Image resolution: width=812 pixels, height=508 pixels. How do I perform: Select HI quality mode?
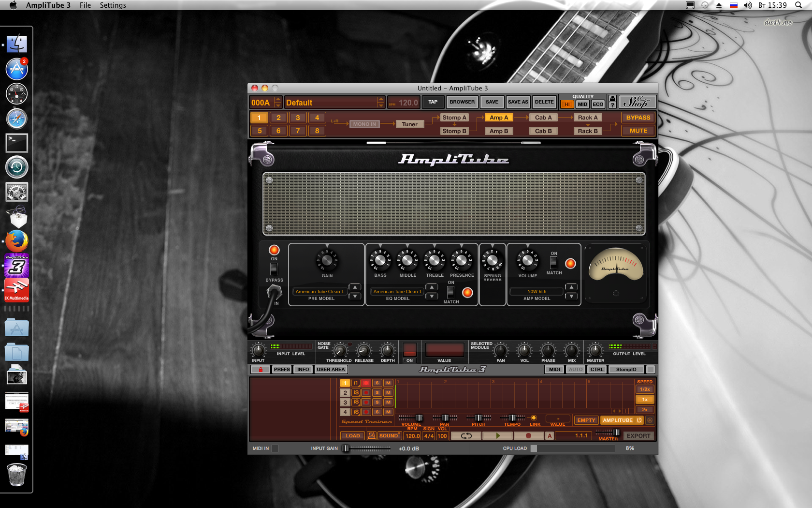(567, 104)
